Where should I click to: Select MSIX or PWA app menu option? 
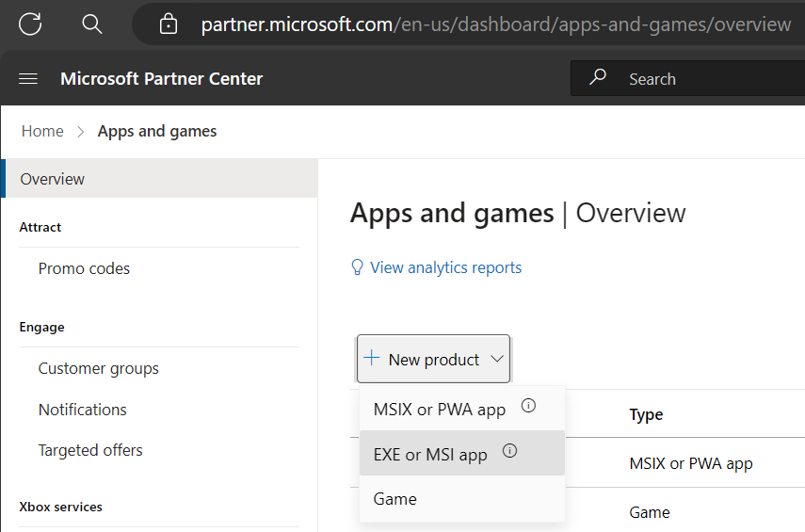pos(462,409)
